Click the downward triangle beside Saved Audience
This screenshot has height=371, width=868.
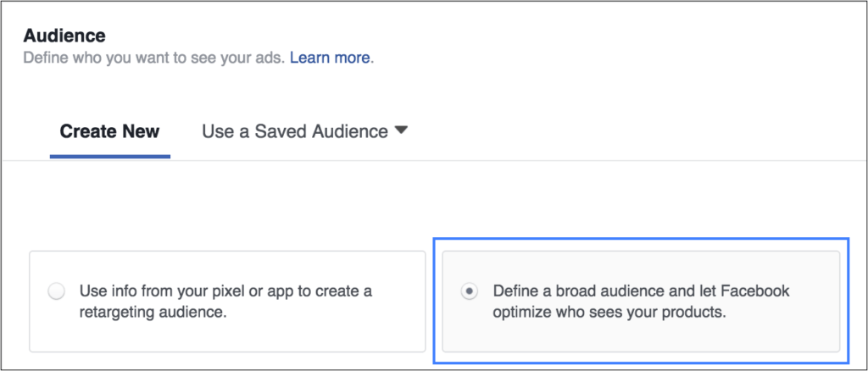click(401, 131)
